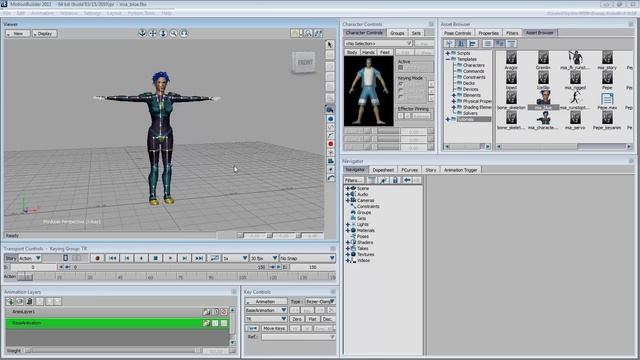The height and width of the screenshot is (360, 640).
Task: Click the Zero button in Key Controls
Action: [297, 319]
